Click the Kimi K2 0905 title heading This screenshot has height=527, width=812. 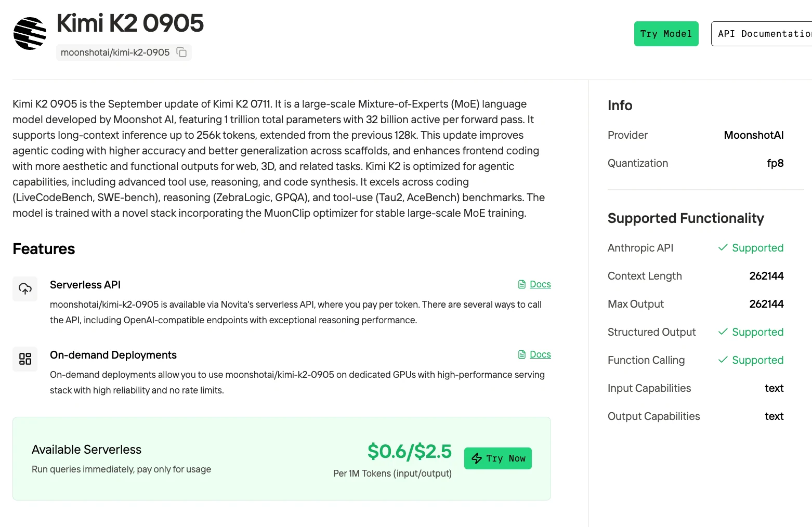point(130,23)
